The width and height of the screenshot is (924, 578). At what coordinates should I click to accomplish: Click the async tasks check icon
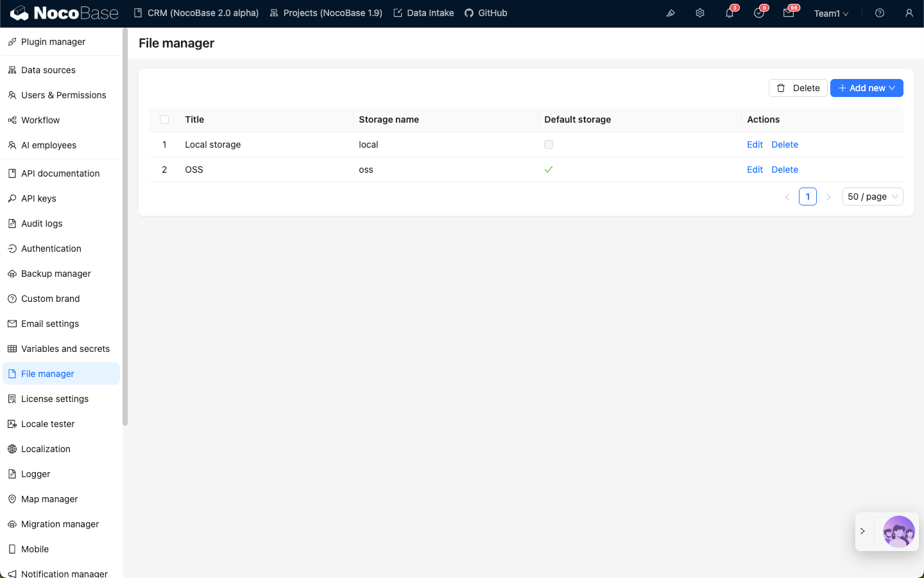pos(759,13)
